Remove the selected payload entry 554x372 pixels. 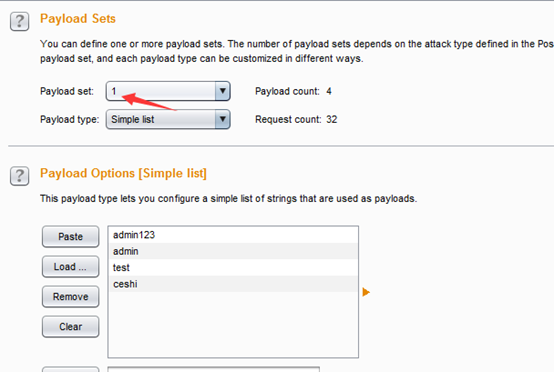click(71, 296)
